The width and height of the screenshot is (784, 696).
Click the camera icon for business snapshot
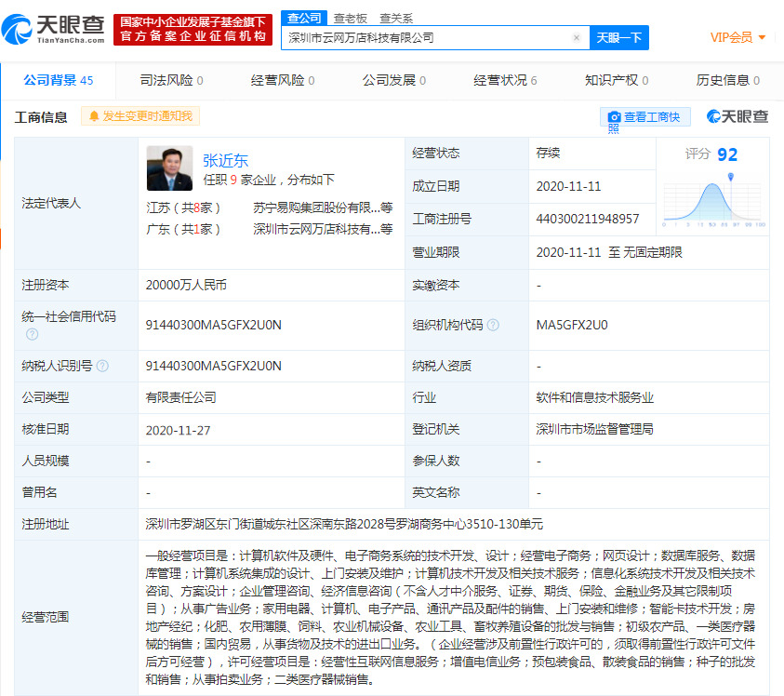point(614,117)
